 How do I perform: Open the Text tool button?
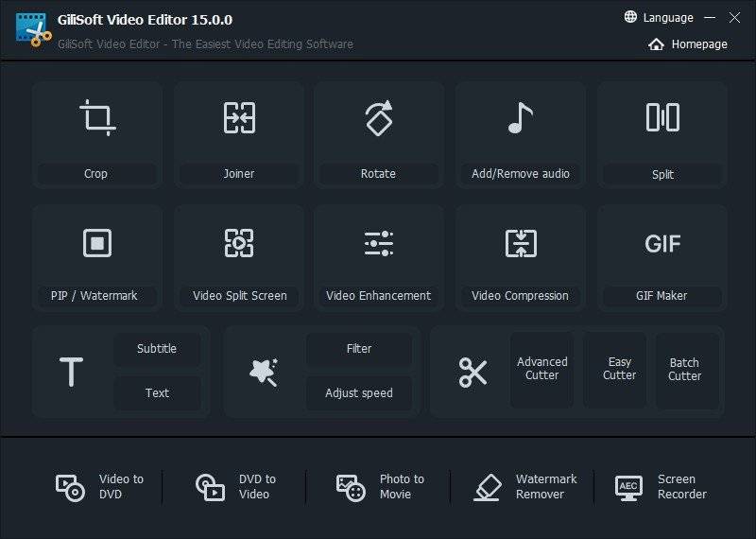pyautogui.click(x=157, y=393)
